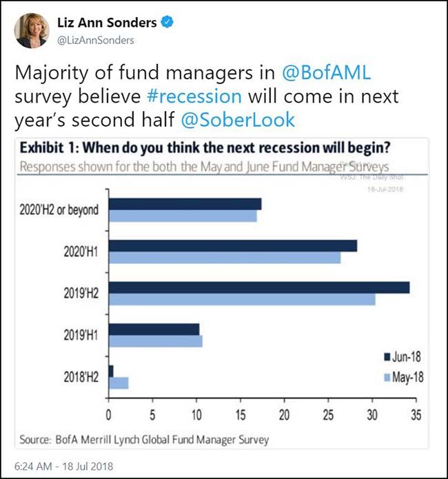This screenshot has width=448, height=479.
Task: Click the blue verified badge icon
Action: pos(167,23)
